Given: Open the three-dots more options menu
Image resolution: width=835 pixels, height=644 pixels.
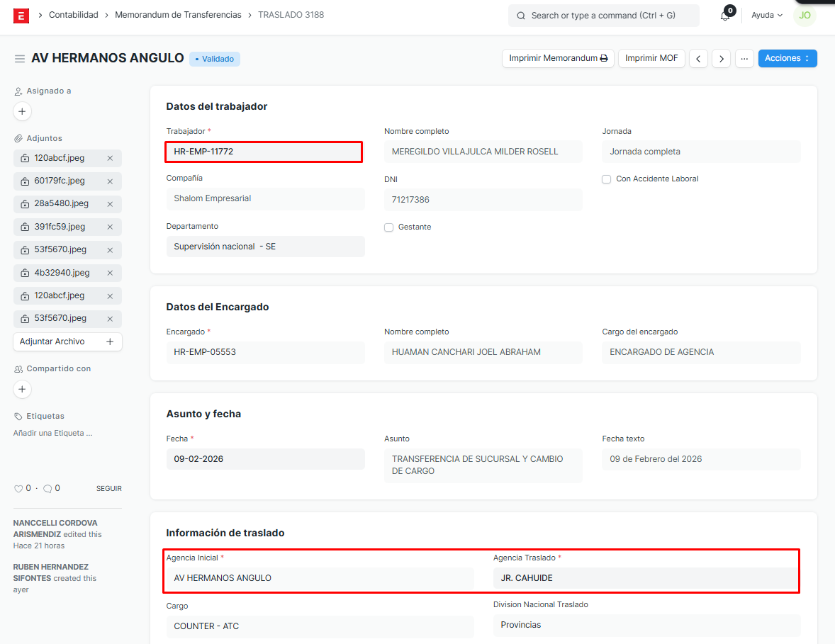Looking at the screenshot, I should click(x=744, y=59).
